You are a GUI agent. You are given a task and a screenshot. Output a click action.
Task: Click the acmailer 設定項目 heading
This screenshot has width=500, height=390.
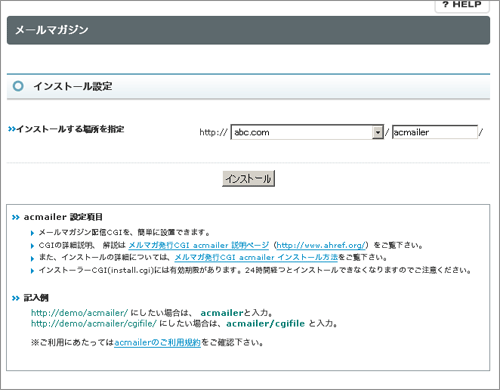[x=63, y=217]
